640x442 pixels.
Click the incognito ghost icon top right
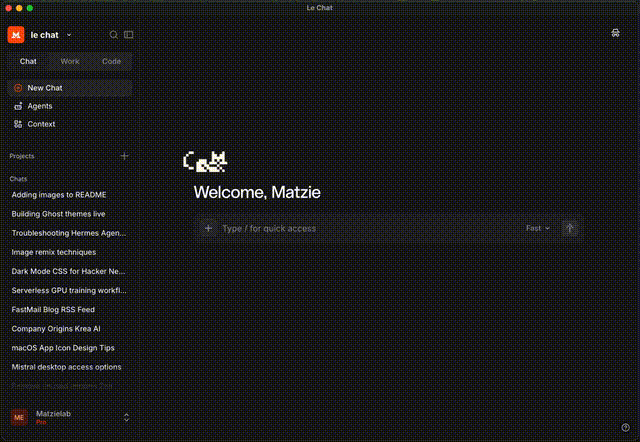[616, 33]
